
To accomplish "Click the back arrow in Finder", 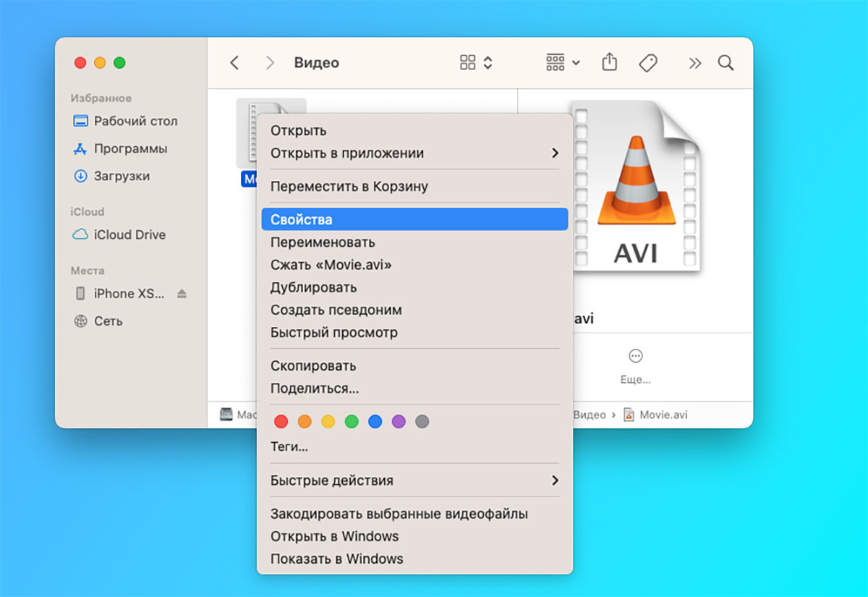I will pos(234,63).
